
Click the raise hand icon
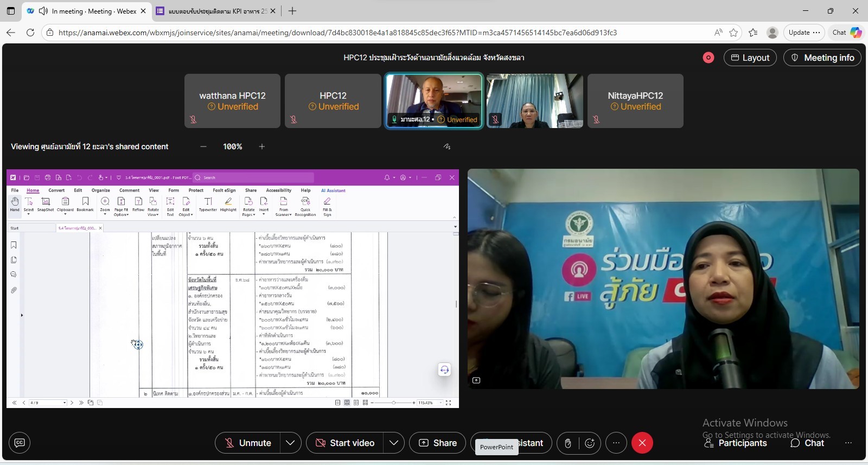click(567, 443)
